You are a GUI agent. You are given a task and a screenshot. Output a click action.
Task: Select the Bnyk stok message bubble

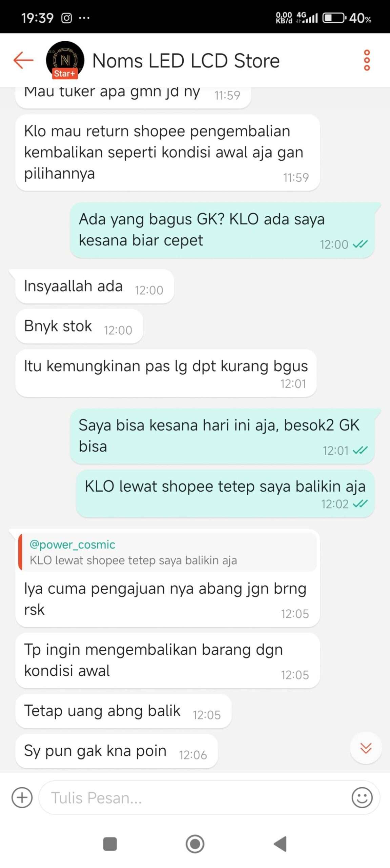[79, 326]
